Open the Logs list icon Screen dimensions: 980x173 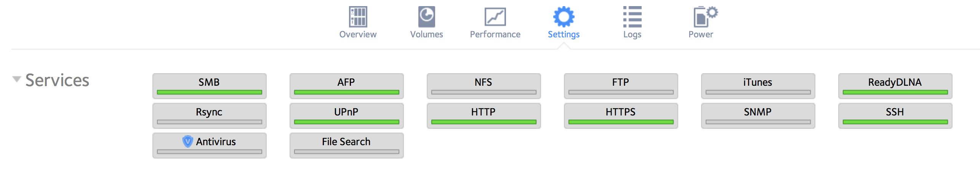click(x=632, y=17)
